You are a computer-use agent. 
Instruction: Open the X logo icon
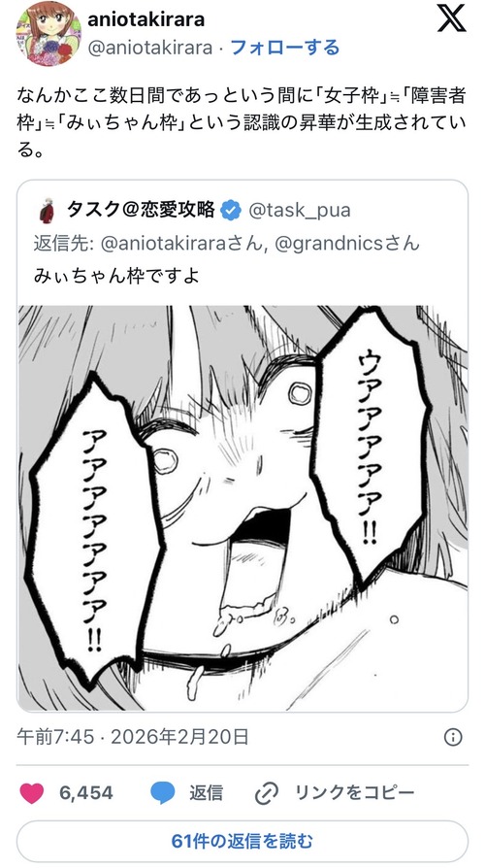[x=451, y=18]
